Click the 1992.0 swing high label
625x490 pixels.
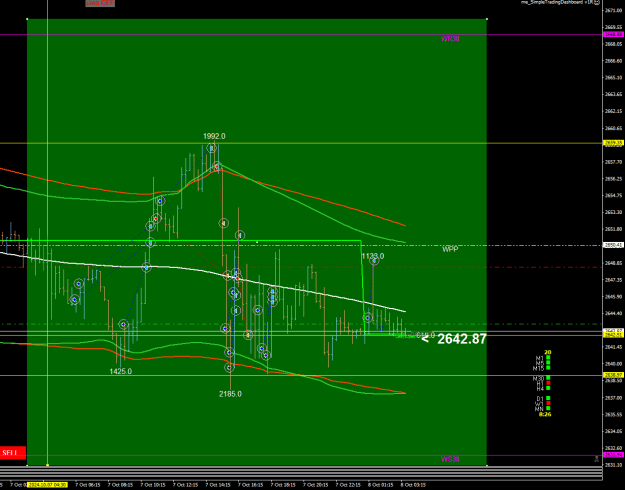point(214,136)
